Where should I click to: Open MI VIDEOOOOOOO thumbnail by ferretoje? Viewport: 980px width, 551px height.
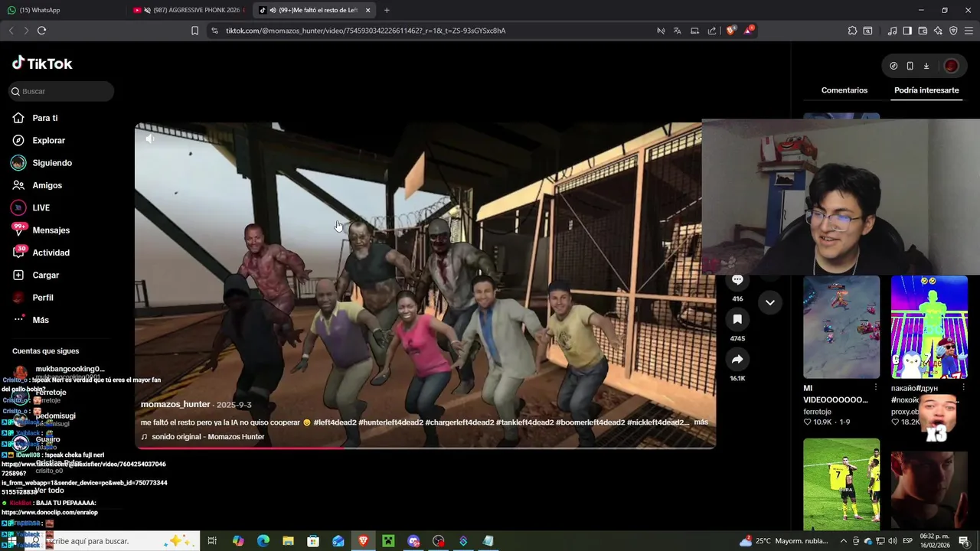[x=841, y=327]
